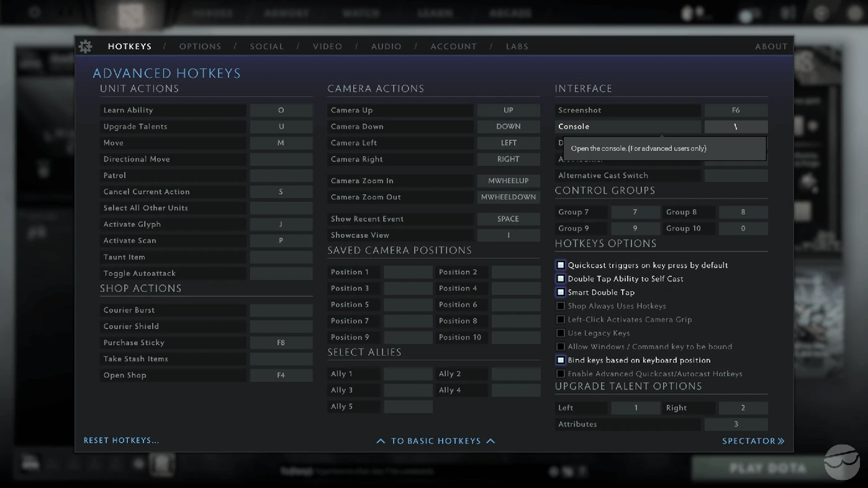Change Activate Scan key P

(281, 241)
